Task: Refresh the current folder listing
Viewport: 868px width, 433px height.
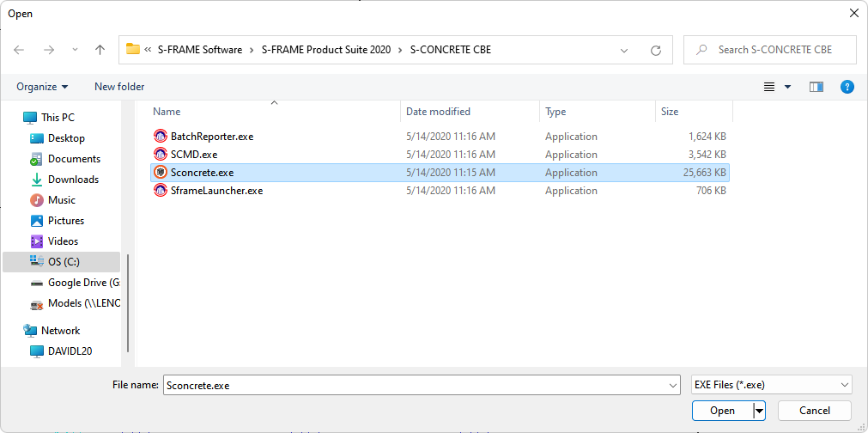Action: (x=656, y=50)
